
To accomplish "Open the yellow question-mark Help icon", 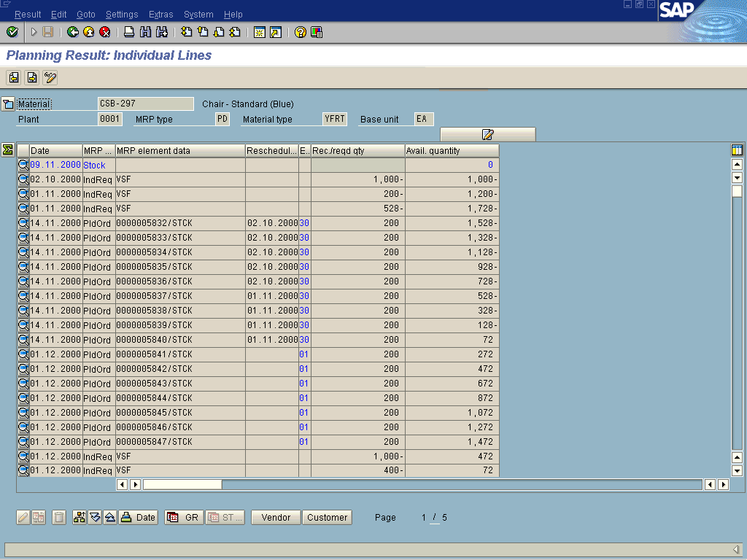I will pos(300,32).
